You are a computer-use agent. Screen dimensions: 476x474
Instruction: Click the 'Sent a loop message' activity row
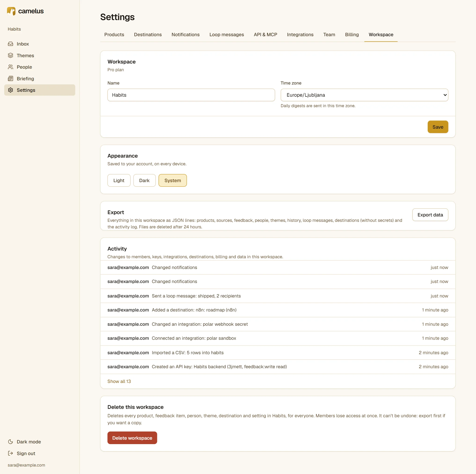tap(278, 296)
